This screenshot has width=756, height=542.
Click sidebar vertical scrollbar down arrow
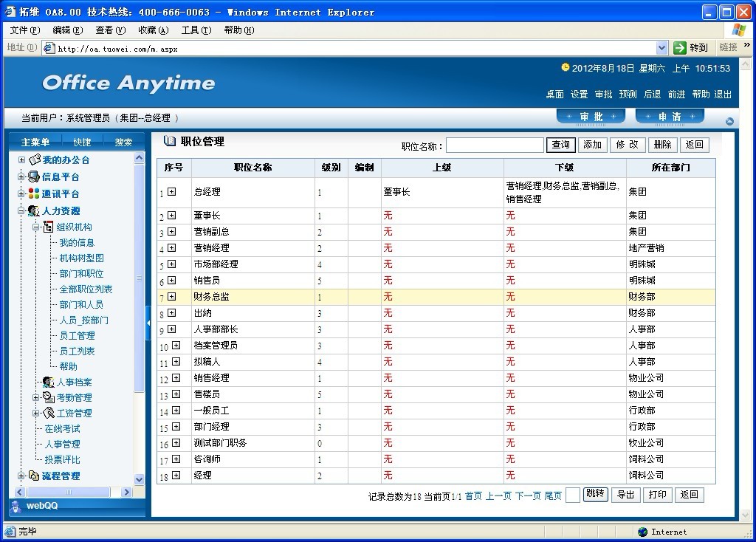[140, 479]
